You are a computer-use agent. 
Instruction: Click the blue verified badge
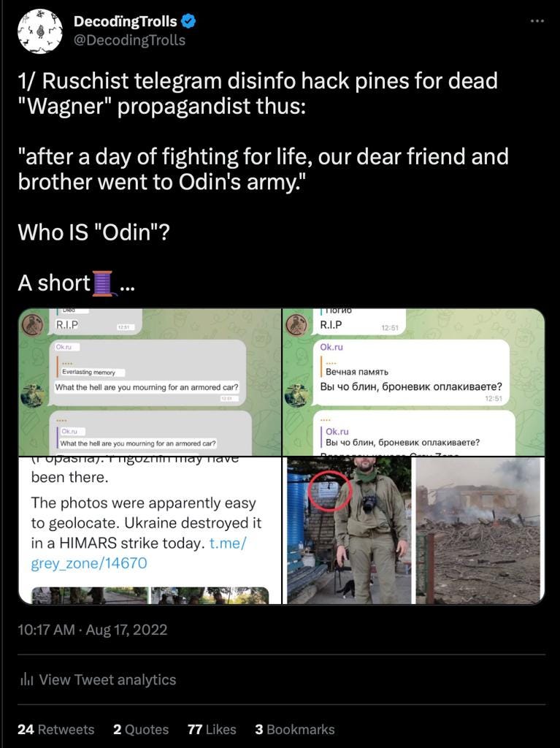click(x=189, y=21)
